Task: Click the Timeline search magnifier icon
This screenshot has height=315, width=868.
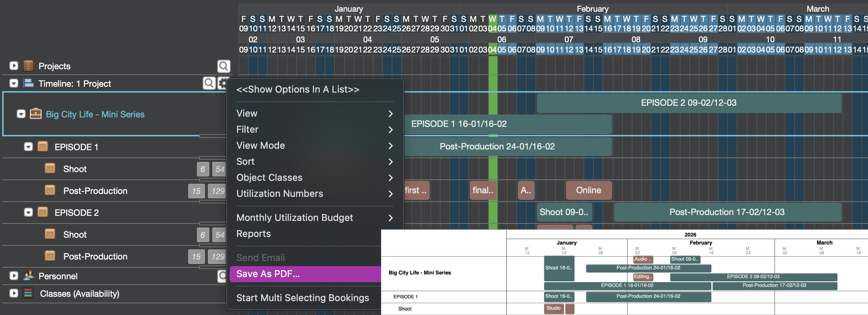Action: [209, 83]
